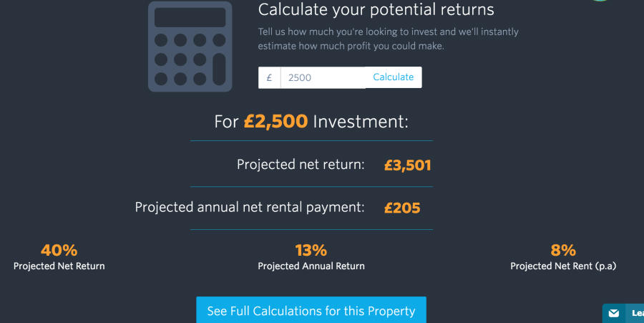Select the 8% Projected Net Rent figure
The image size is (644, 323).
tap(563, 250)
